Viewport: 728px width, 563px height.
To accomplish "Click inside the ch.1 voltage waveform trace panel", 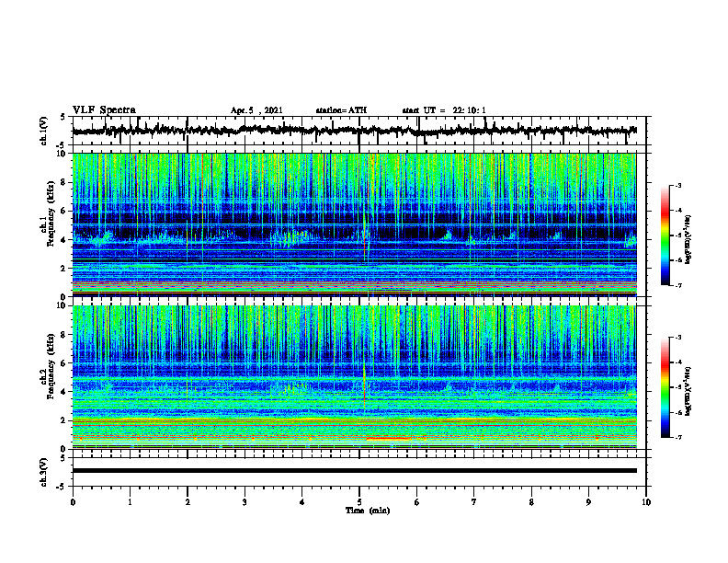I will pos(358,131).
